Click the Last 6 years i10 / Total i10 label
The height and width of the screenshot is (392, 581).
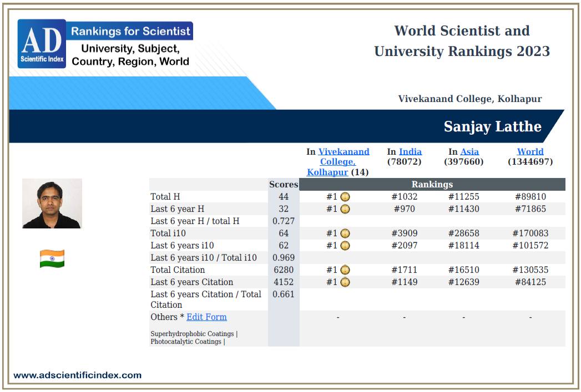(204, 258)
